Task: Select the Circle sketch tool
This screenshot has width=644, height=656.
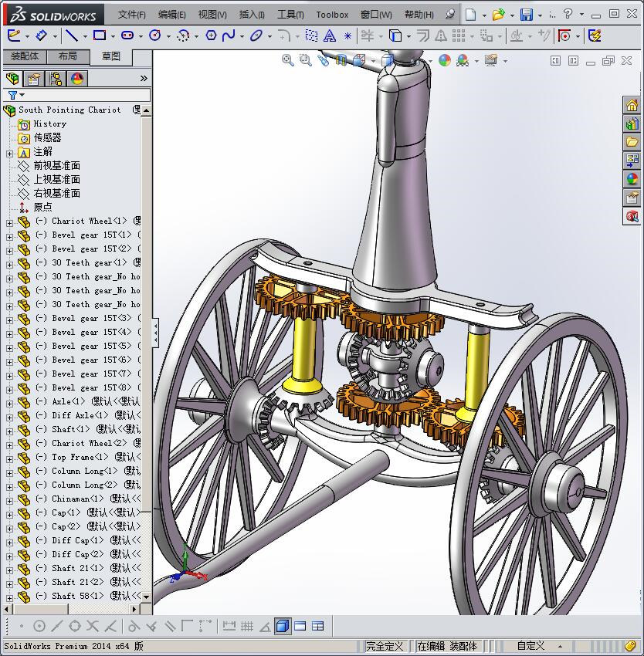Action: click(155, 36)
